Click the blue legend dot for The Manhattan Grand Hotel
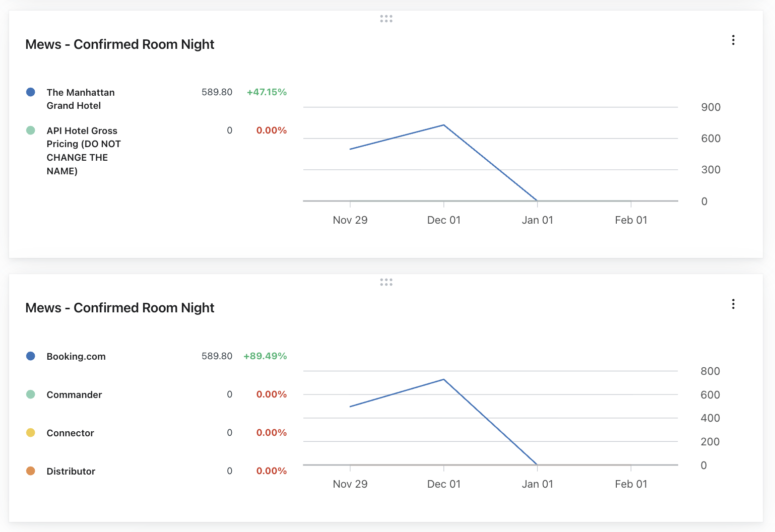This screenshot has height=532, width=775. pos(31,92)
